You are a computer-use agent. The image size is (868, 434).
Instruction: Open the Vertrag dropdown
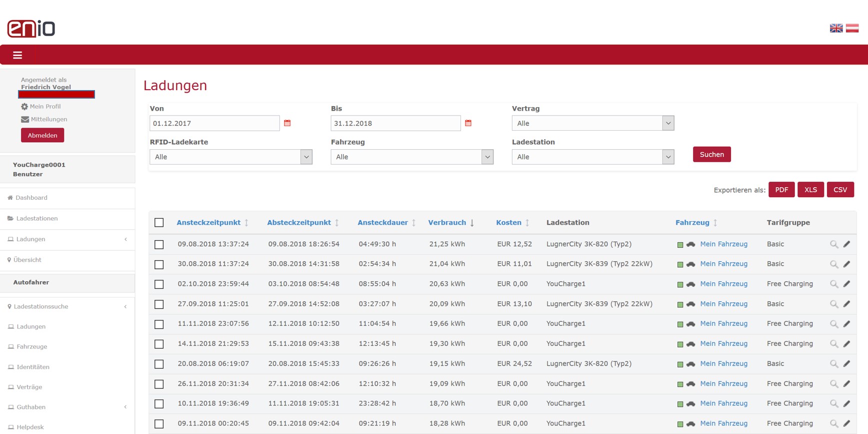tap(593, 123)
